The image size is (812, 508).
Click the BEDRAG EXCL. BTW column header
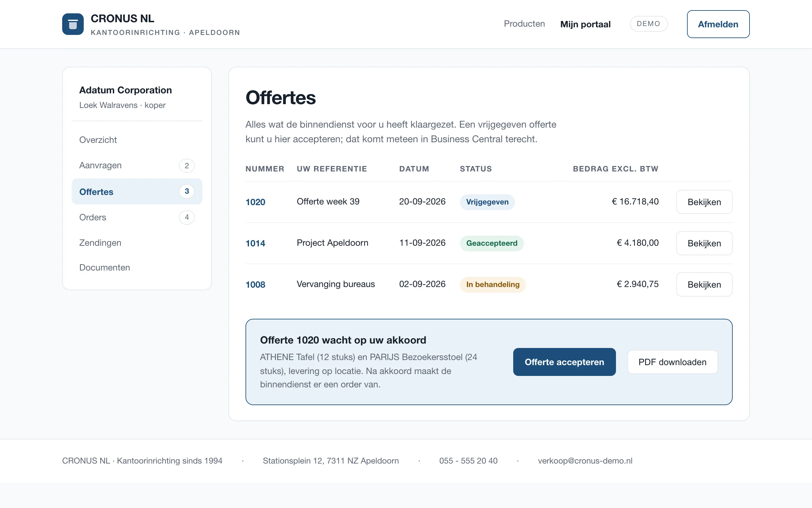[615, 169]
